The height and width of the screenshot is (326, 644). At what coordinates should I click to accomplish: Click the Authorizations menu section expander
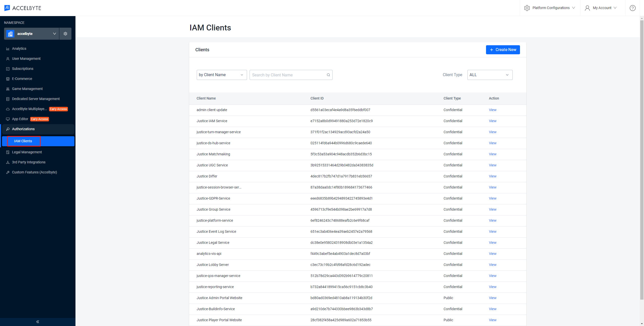pos(38,129)
